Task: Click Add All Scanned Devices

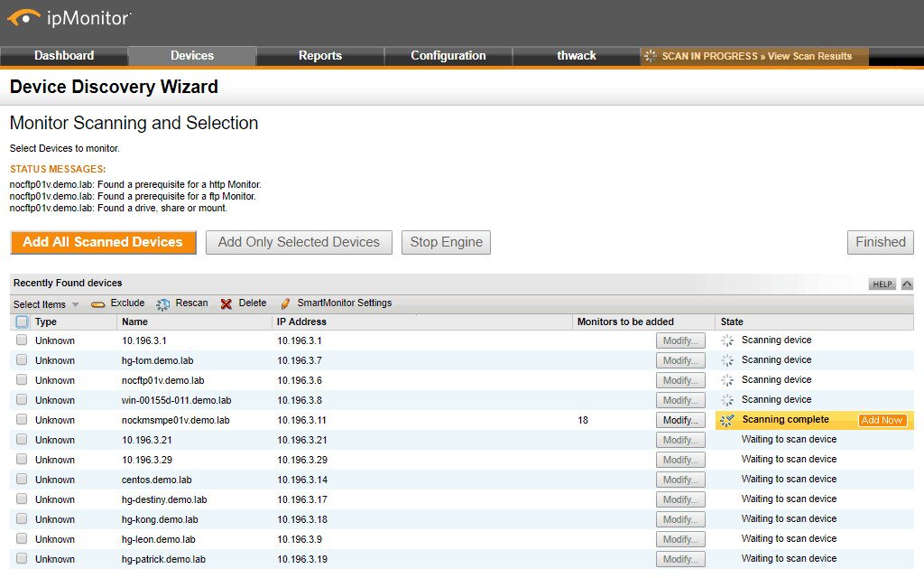Action: tap(103, 242)
